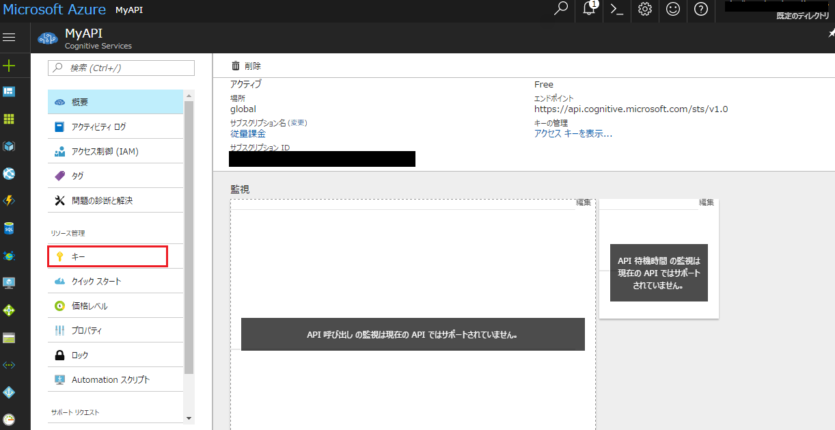Viewport: 835px width, 430px height.
Task: Click the green plus create resource icon
Action: coord(9,65)
